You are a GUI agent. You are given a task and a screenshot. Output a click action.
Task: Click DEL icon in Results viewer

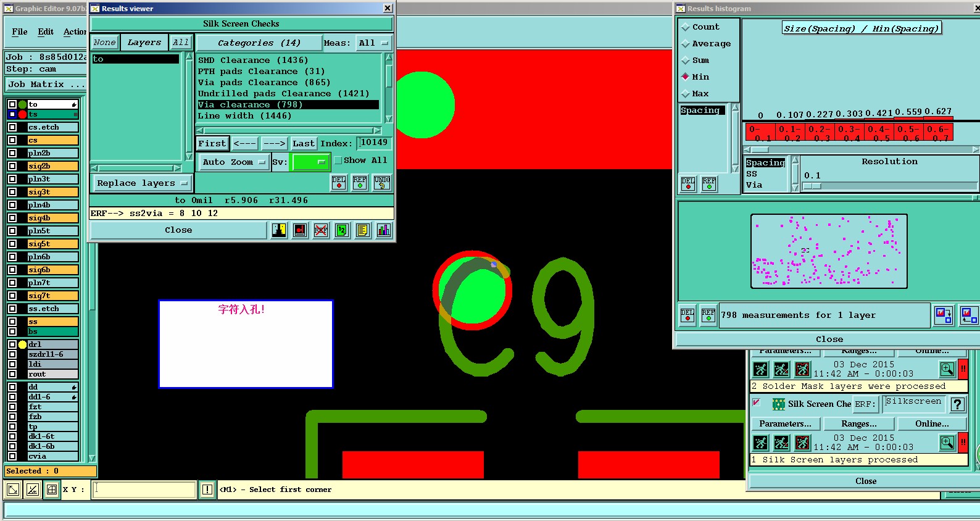coord(339,183)
